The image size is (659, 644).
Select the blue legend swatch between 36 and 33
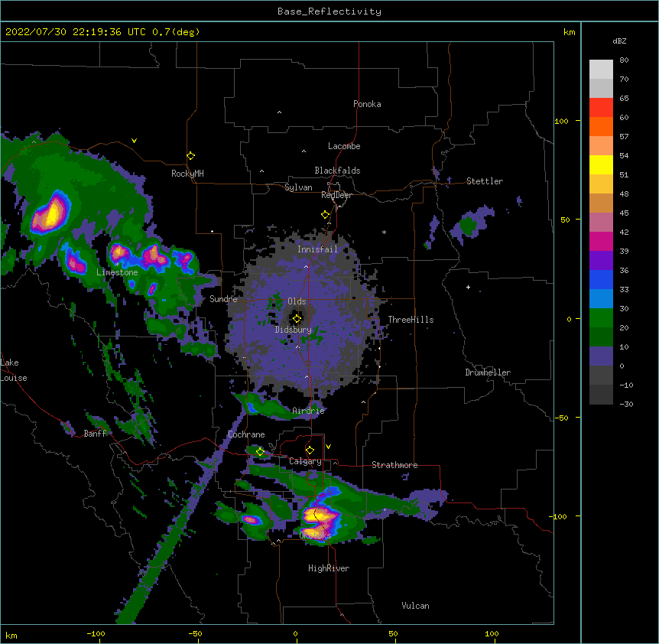(x=601, y=279)
